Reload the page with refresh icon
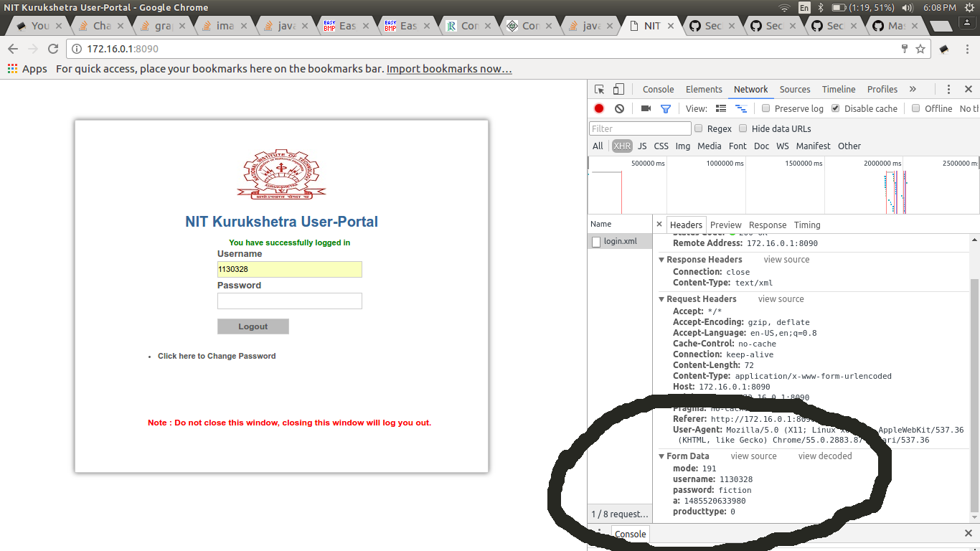The image size is (980, 551). click(x=53, y=49)
